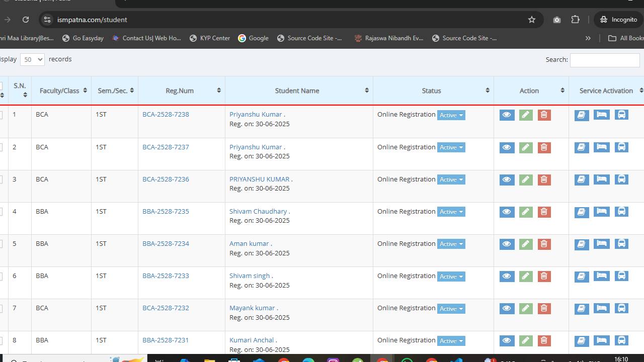The height and width of the screenshot is (362, 644).
Task: Tick the checkbox for row 6
Action: point(1,276)
